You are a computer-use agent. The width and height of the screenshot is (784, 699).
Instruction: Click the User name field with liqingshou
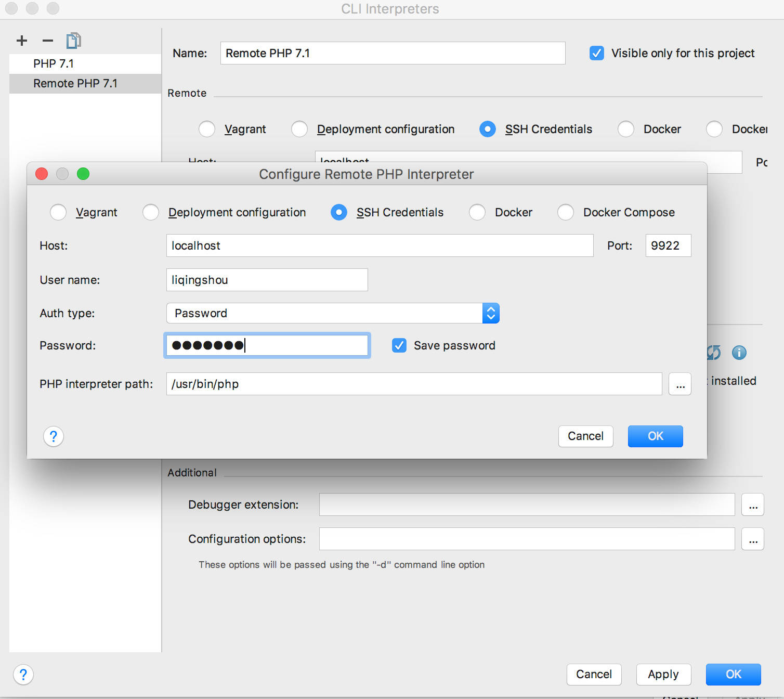click(267, 280)
